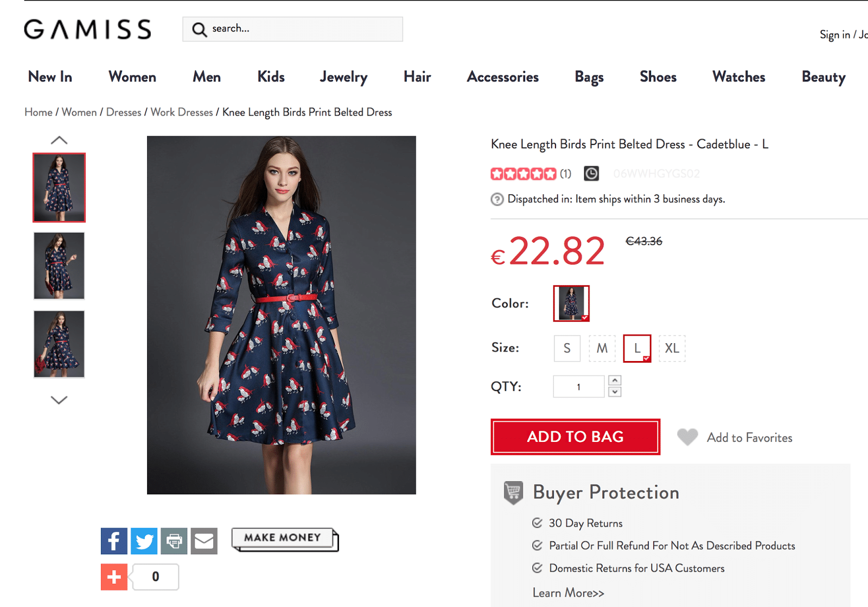
Task: Increase quantity with the up arrow
Action: pos(615,381)
